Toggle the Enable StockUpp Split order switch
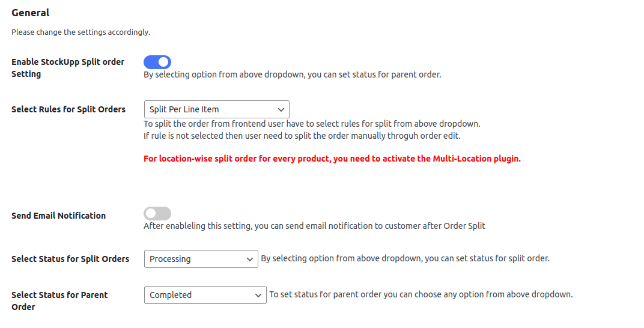This screenshot has width=644, height=328. (x=157, y=62)
